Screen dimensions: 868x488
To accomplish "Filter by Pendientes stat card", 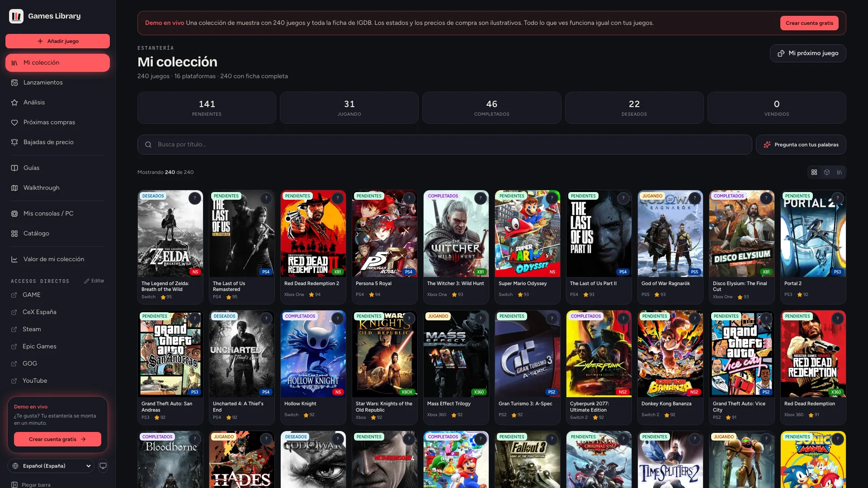I will click(x=207, y=108).
